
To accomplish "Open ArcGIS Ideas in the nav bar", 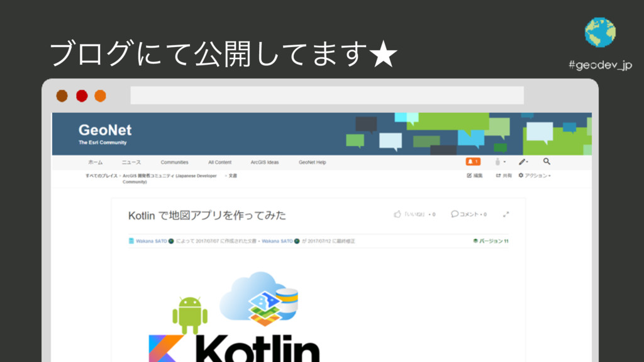I will 265,163.
